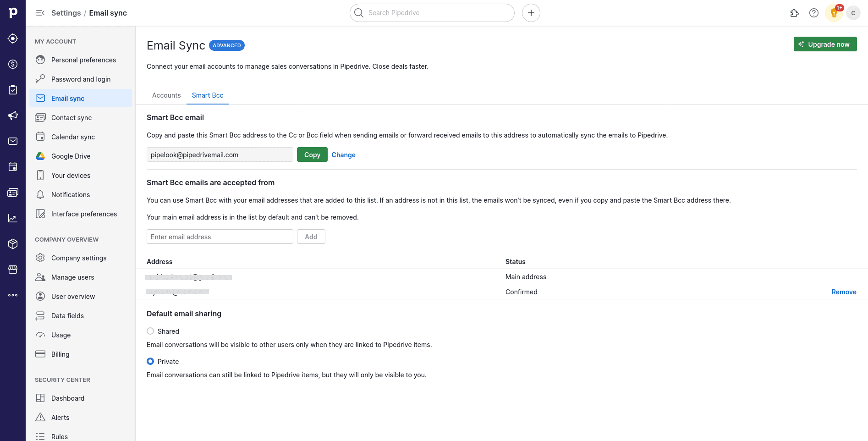Screen dimensions: 868x441
Task: Open Security Center Dashboard
Action: coord(81,398)
